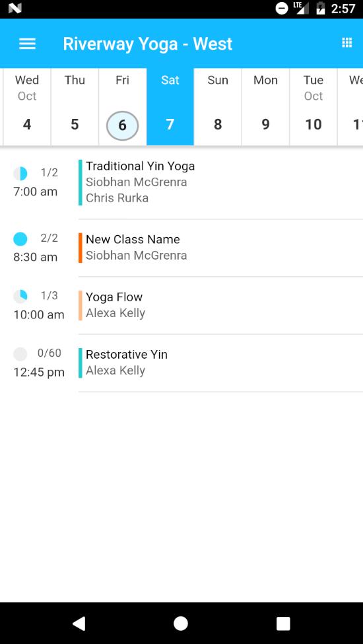Screen dimensions: 363x644
Task: Tap the Android recent apps square button
Action: (x=283, y=623)
